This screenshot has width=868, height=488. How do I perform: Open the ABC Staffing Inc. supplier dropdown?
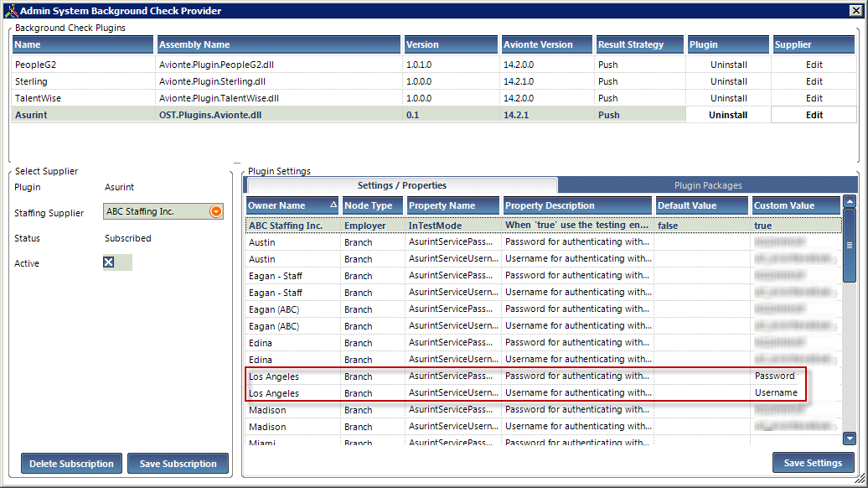pos(159,213)
